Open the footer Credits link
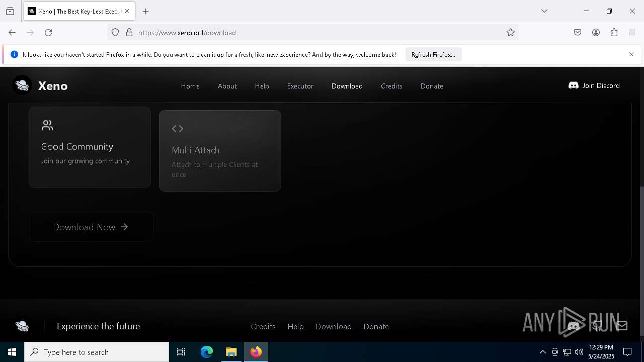Viewport: 644px width, 362px height. (x=263, y=326)
